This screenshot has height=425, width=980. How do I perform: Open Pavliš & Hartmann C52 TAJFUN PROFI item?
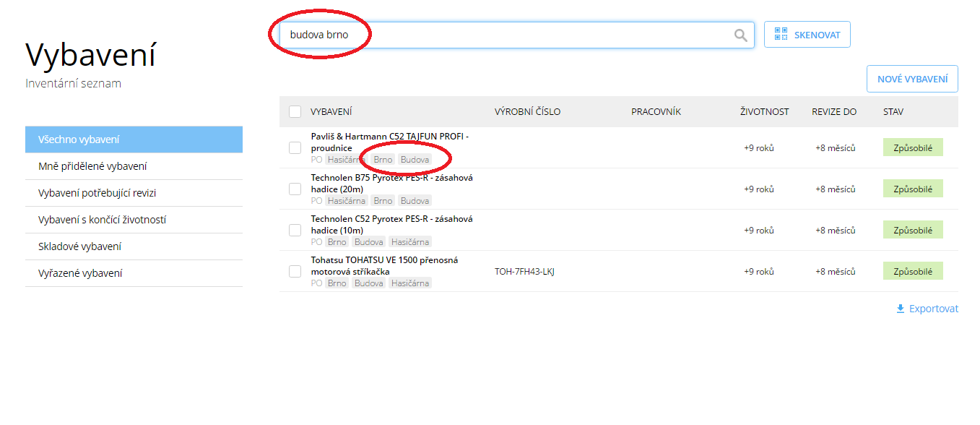390,142
